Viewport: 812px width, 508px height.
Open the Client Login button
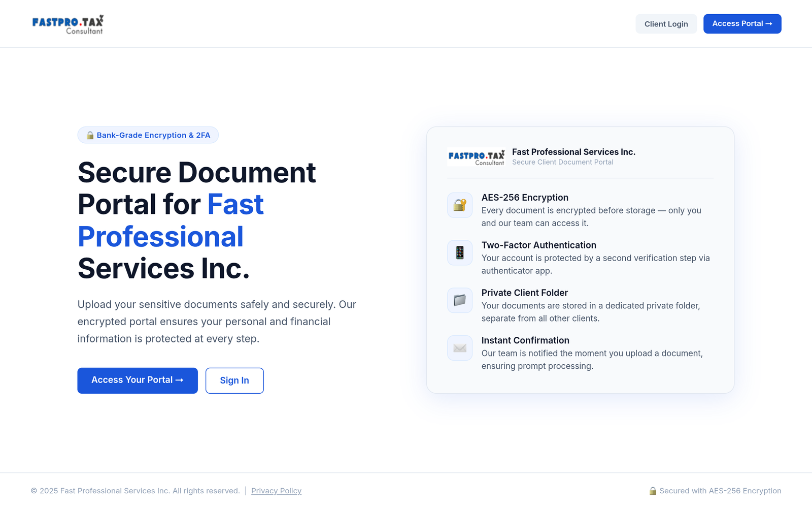point(666,24)
